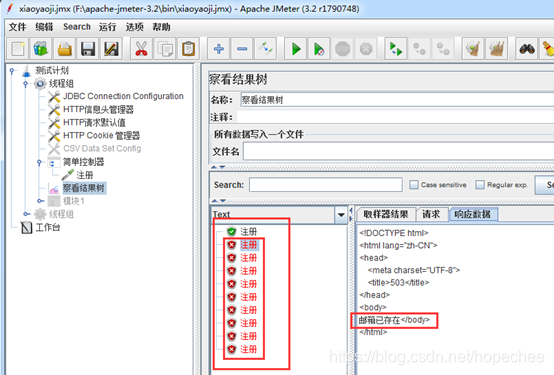Screen dimensions: 554x375
Task: Copy selection using copy icon
Action: 165,49
